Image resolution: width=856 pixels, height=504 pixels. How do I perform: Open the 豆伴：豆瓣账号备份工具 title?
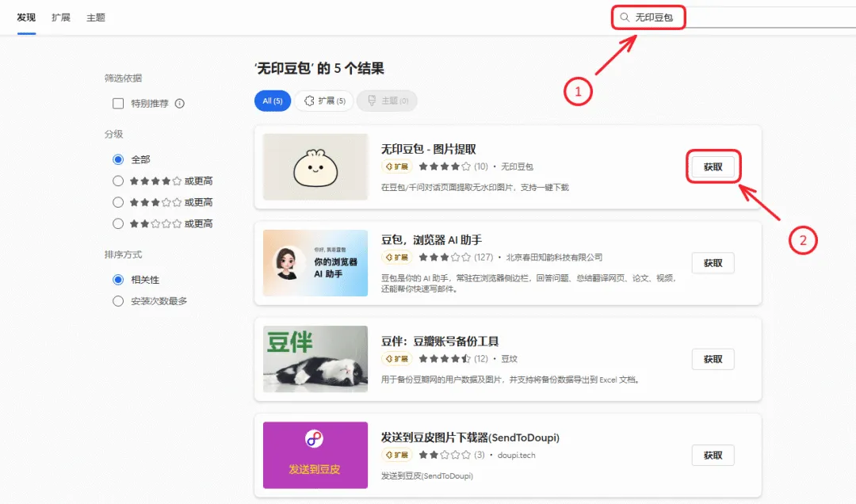click(440, 342)
